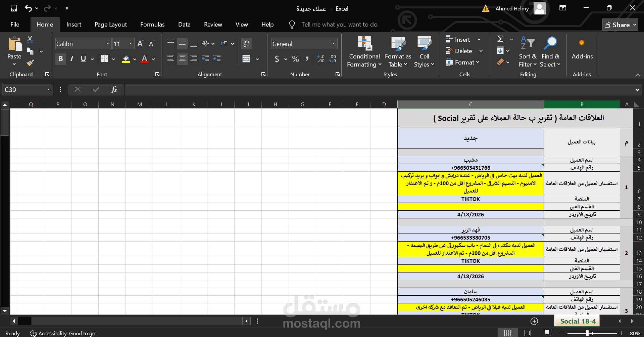Click the Fill down arrow icon
The height and width of the screenshot is (337, 644).
point(500,51)
